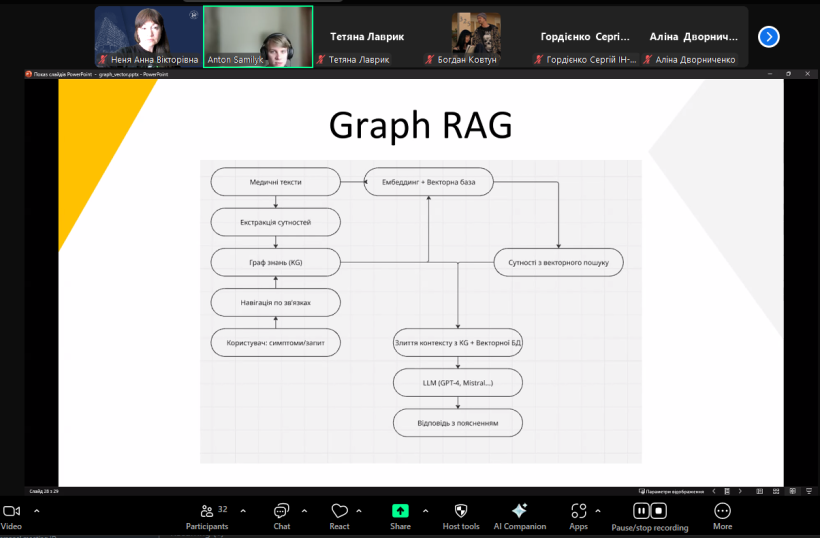Expand the Share options chevron
Image resolution: width=820 pixels, height=538 pixels.
coord(426,510)
